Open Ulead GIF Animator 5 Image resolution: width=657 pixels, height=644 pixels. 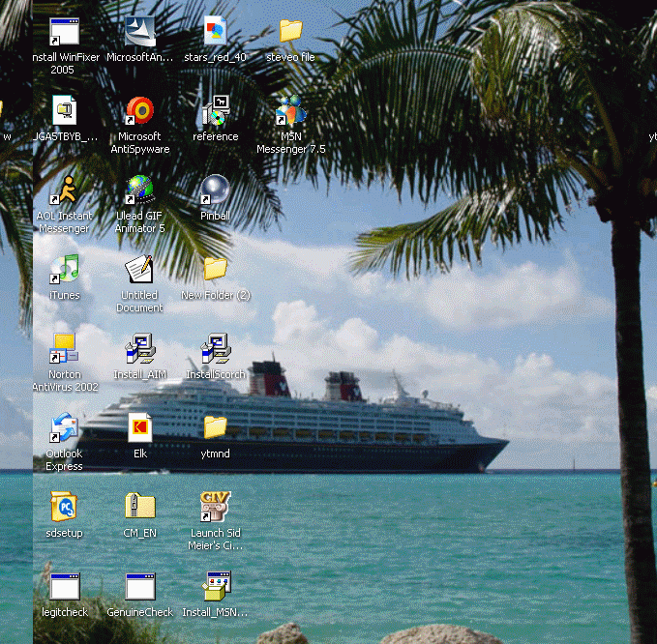[x=140, y=190]
